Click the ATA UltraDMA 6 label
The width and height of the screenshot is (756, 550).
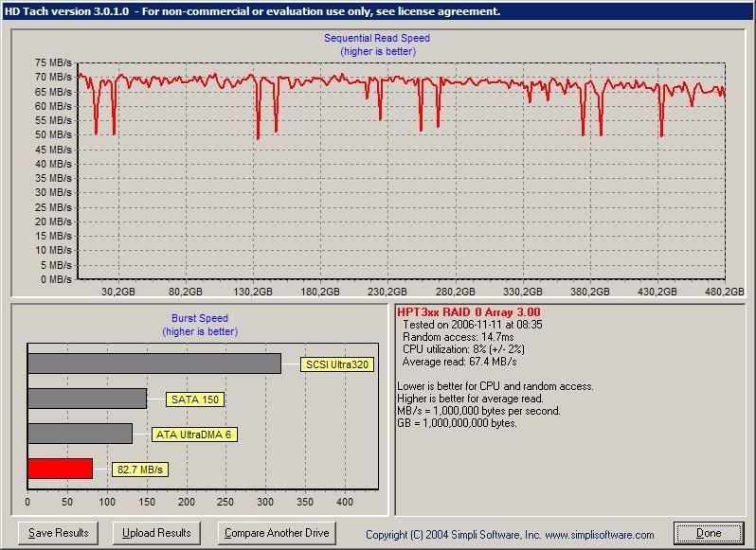tap(194, 435)
